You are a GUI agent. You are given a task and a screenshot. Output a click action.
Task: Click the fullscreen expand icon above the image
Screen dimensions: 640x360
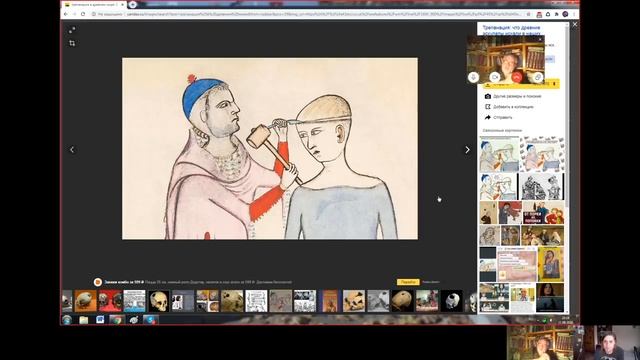72,30
